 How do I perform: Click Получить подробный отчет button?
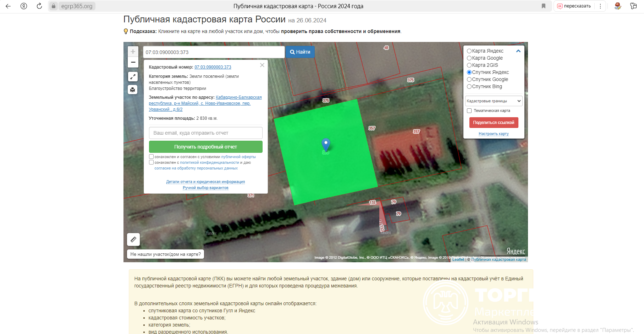[205, 147]
